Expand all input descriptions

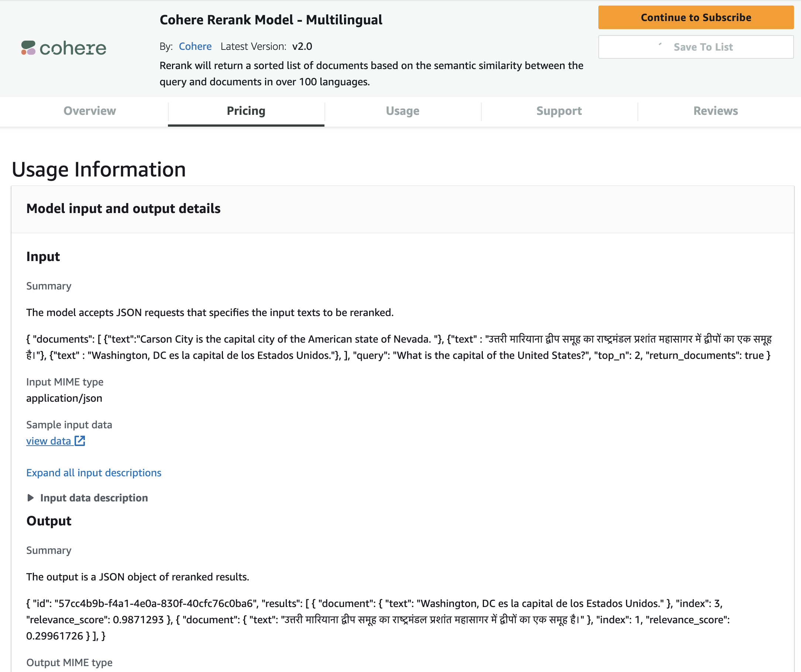pos(94,472)
